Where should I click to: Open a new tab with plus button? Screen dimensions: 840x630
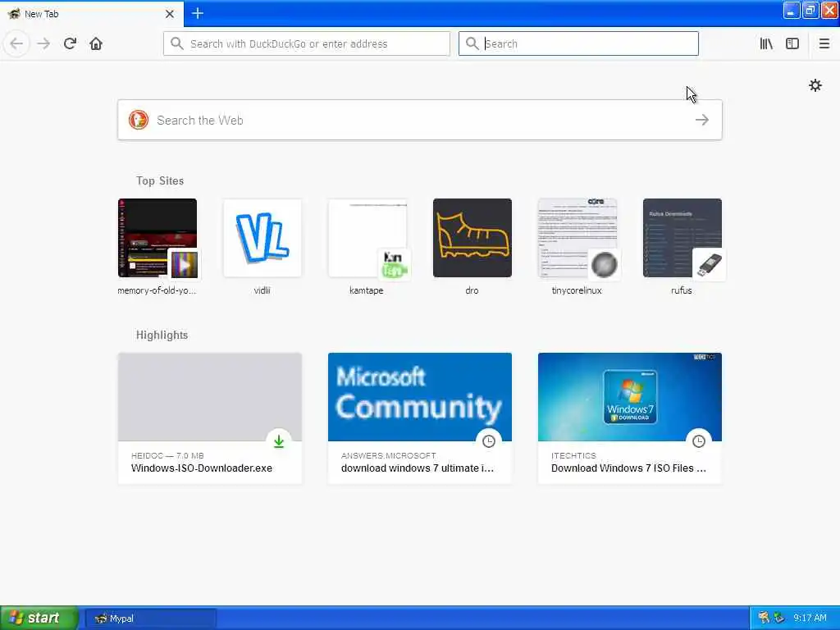[x=197, y=13]
